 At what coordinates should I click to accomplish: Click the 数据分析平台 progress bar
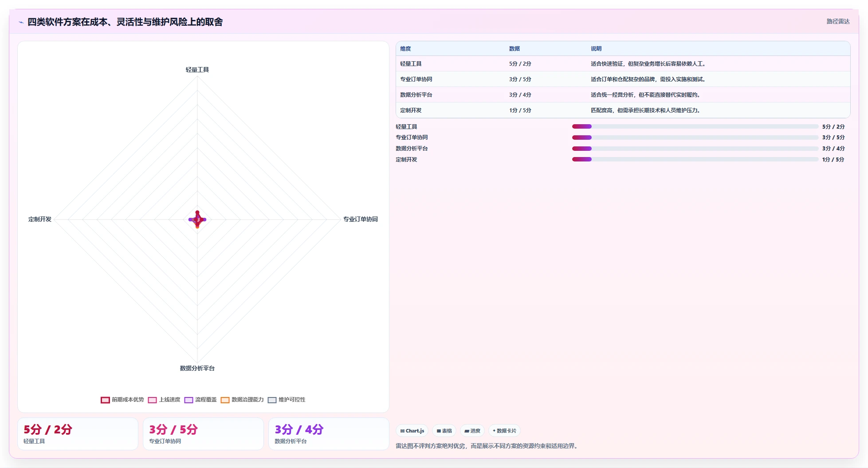(x=695, y=149)
